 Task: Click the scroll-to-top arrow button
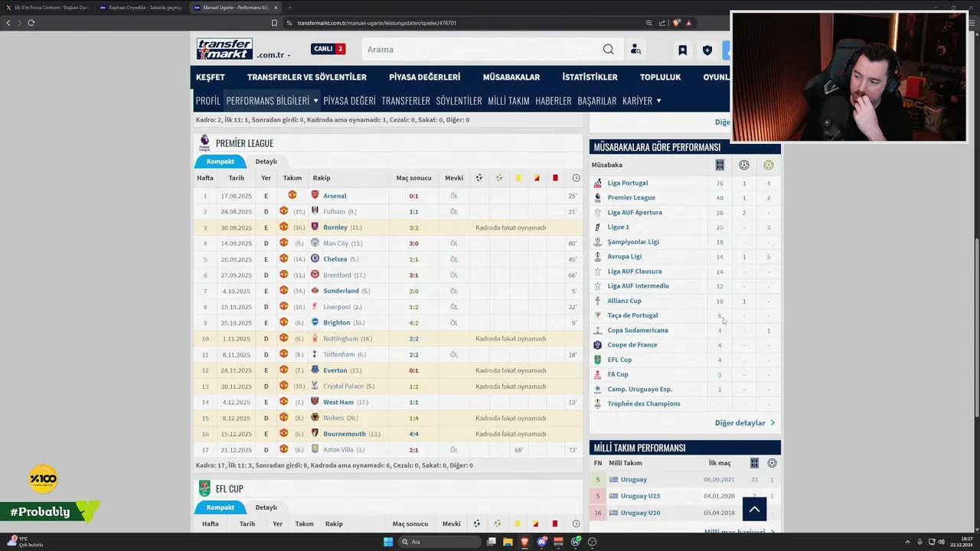coord(754,509)
